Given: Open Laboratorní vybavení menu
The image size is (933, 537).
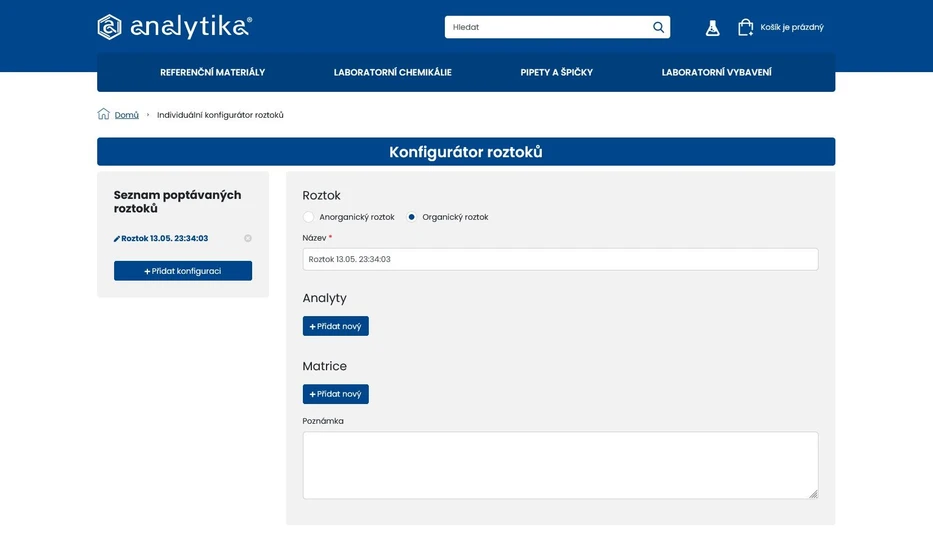Looking at the screenshot, I should [x=716, y=72].
